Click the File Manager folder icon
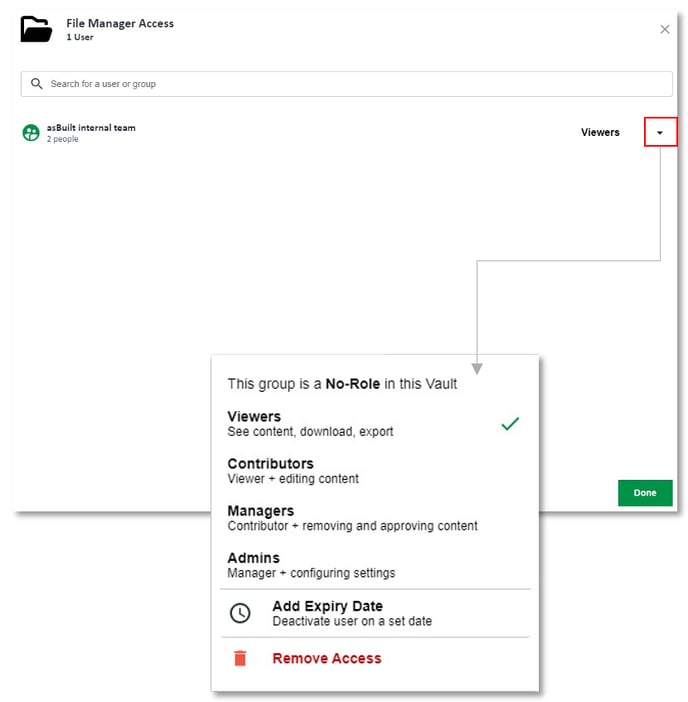The image size is (688, 702). (x=36, y=30)
